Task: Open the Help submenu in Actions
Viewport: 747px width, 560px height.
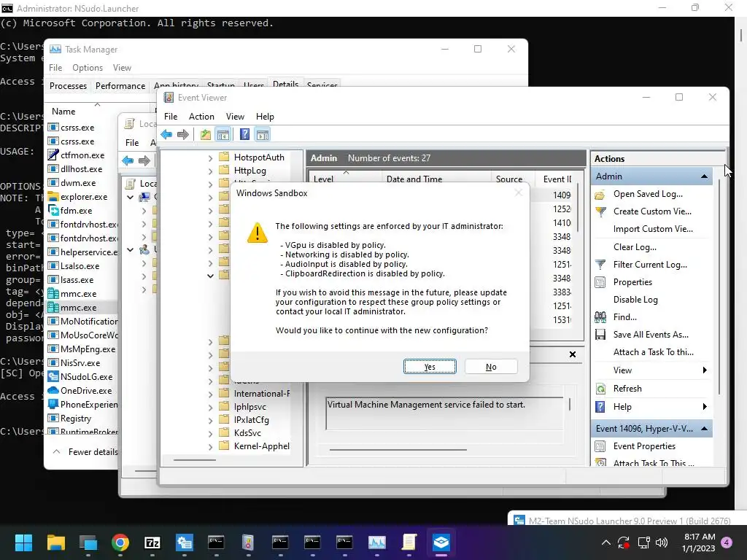Action: tap(651, 407)
